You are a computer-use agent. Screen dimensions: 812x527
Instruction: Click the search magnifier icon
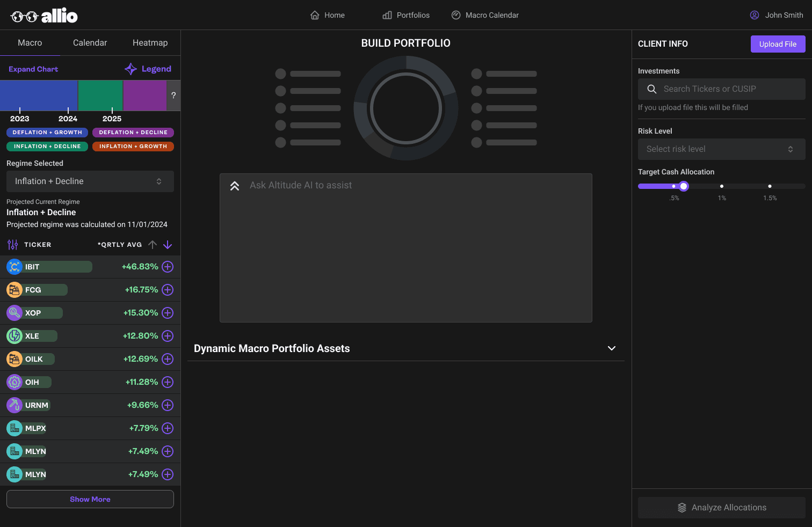click(x=652, y=89)
